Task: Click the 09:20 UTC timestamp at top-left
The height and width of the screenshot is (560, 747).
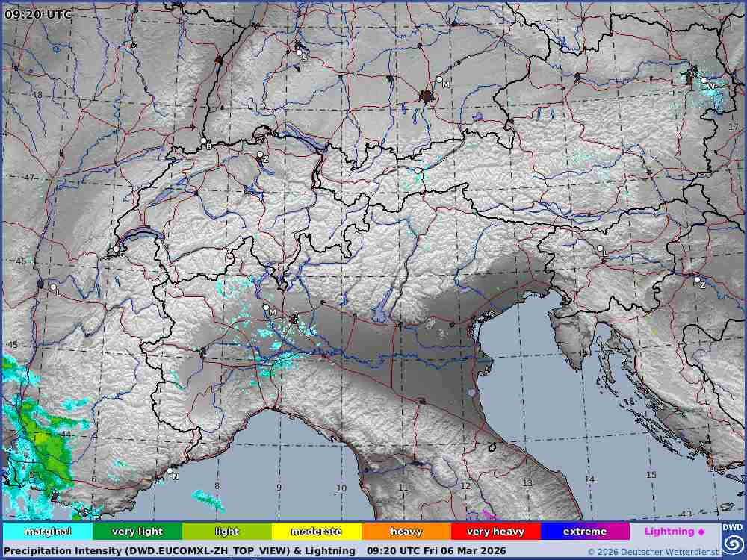Action: tap(39, 14)
